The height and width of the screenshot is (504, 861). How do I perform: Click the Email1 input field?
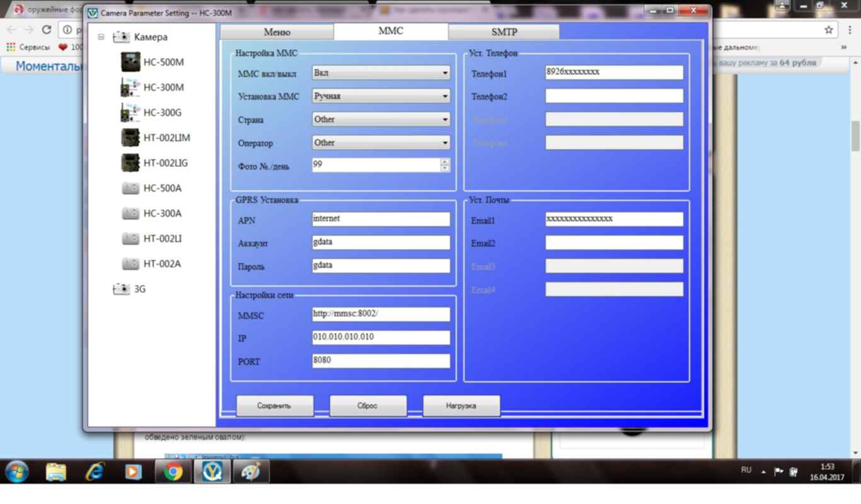click(x=615, y=219)
